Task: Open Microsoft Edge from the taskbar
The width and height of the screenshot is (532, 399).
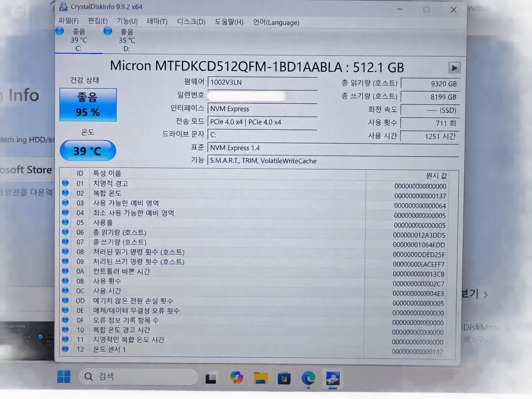Action: pos(309,378)
